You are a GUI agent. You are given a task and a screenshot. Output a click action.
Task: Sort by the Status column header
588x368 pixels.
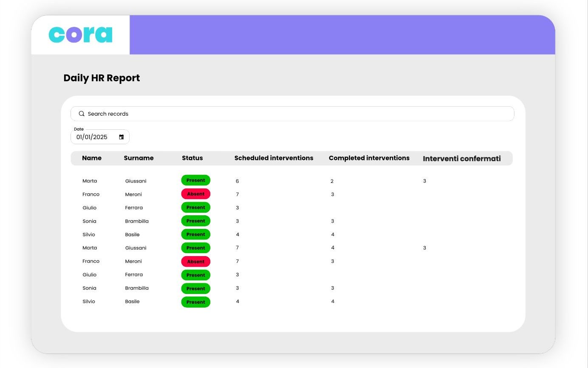point(192,158)
